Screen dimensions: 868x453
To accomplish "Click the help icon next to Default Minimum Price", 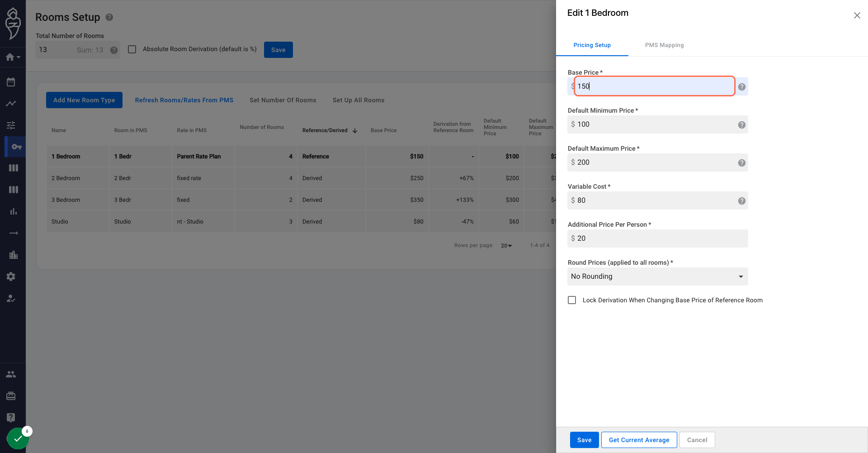I will pos(742,125).
